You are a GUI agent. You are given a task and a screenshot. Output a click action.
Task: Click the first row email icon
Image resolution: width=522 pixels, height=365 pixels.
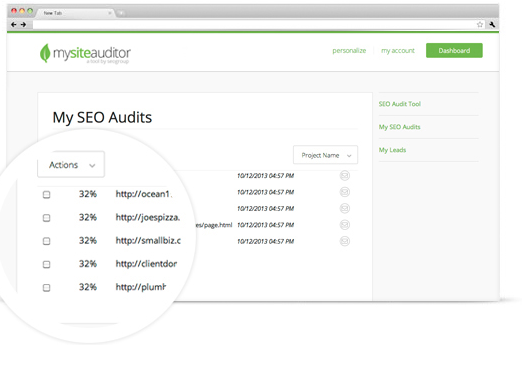click(345, 175)
